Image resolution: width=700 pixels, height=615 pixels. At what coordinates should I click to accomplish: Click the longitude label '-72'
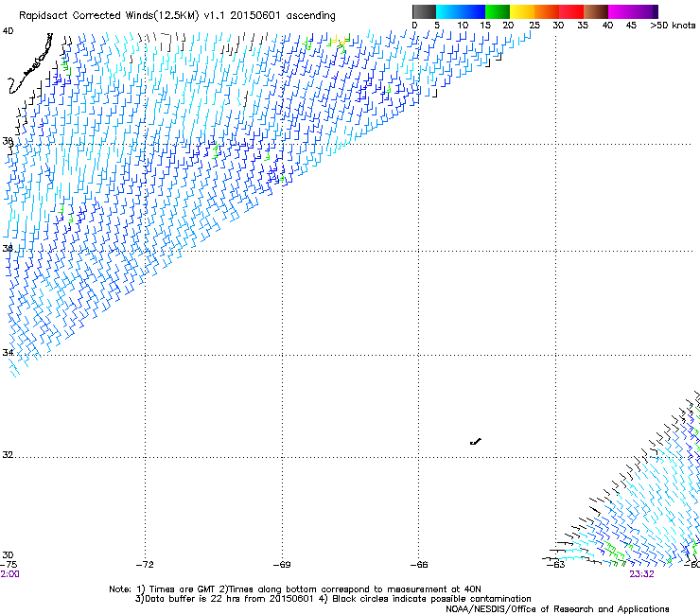(x=145, y=565)
